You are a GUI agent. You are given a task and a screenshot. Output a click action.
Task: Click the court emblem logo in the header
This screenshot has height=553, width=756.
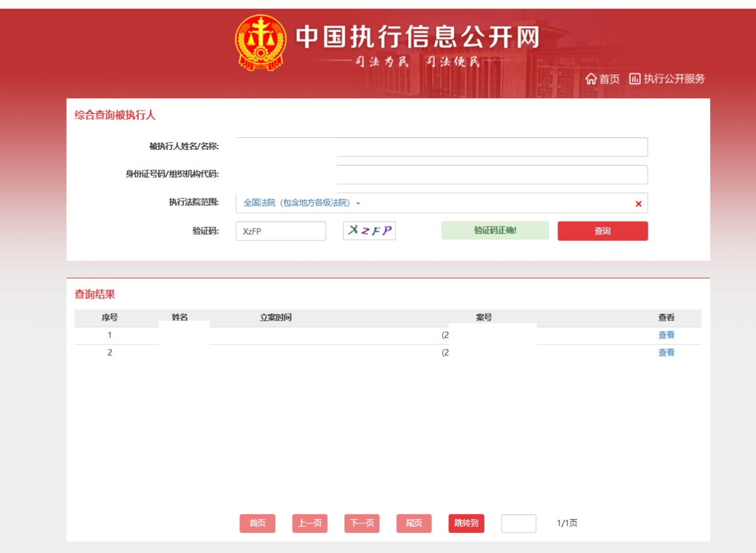pyautogui.click(x=260, y=43)
